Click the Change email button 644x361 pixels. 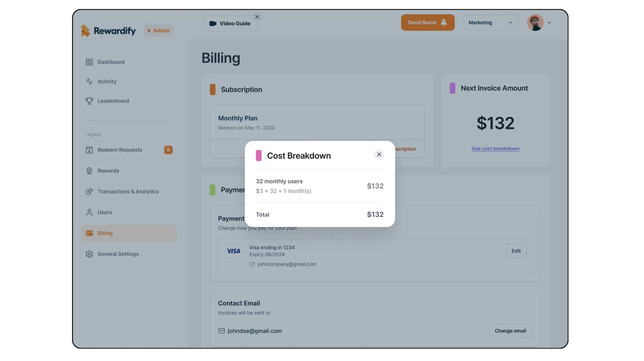(510, 331)
